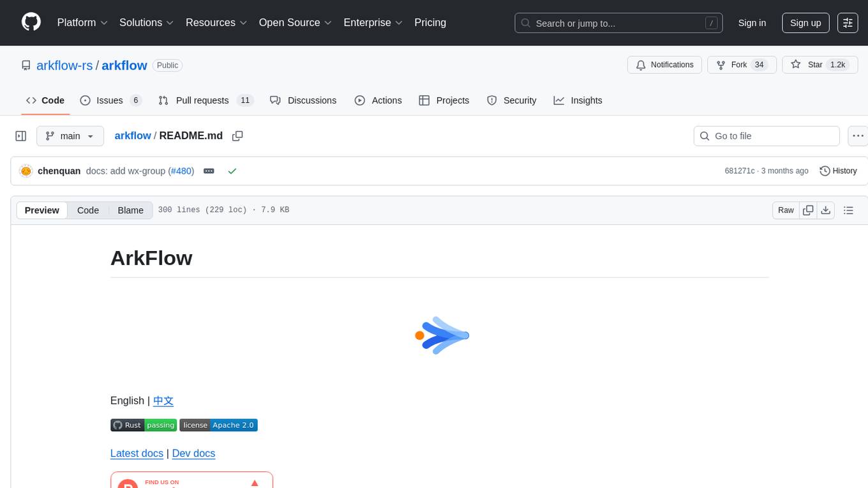Viewport: 868px width, 488px height.
Task: Expand the commit message details
Action: tap(209, 171)
